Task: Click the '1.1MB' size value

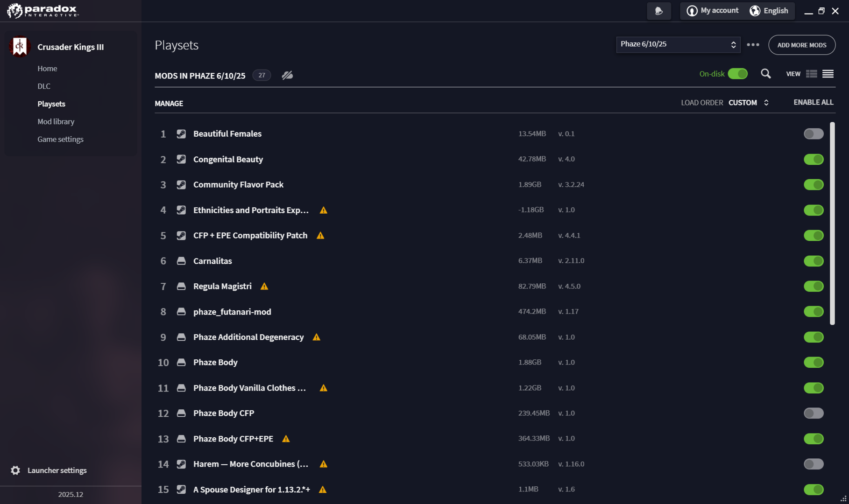Action: click(528, 490)
